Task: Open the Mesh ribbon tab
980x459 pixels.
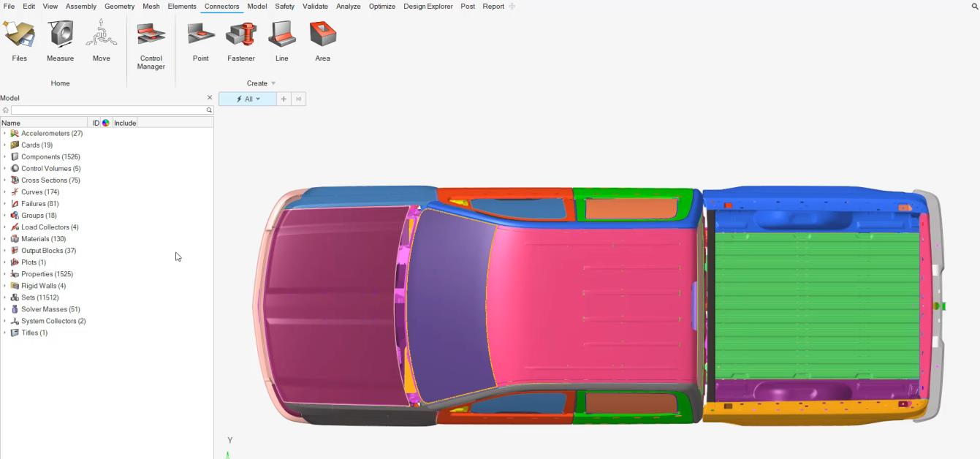Action: tap(151, 7)
